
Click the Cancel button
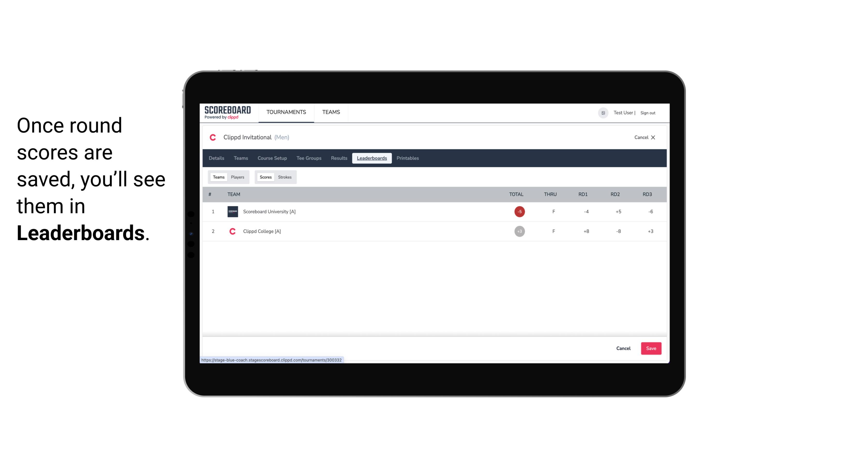[x=623, y=349]
